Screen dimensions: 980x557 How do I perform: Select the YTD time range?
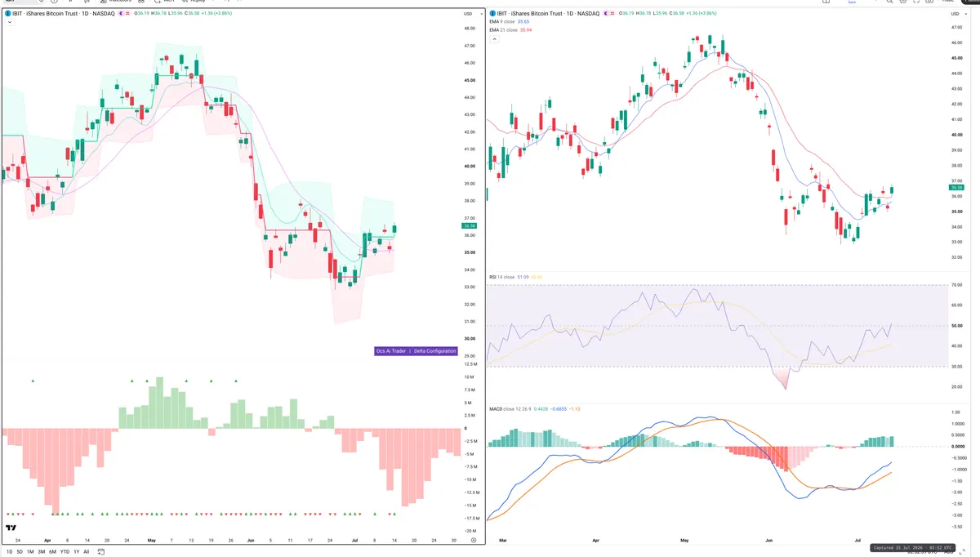click(x=65, y=552)
